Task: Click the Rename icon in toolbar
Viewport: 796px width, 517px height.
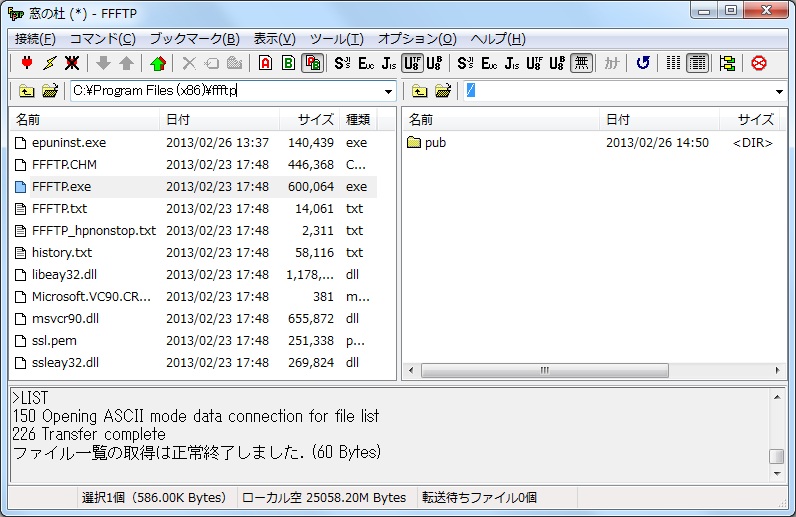Action: 212,63
